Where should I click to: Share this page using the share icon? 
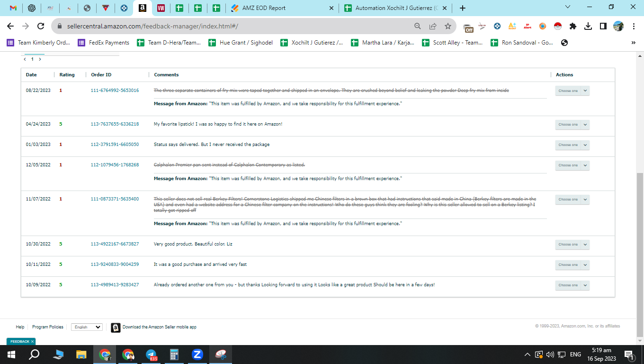coord(433,27)
